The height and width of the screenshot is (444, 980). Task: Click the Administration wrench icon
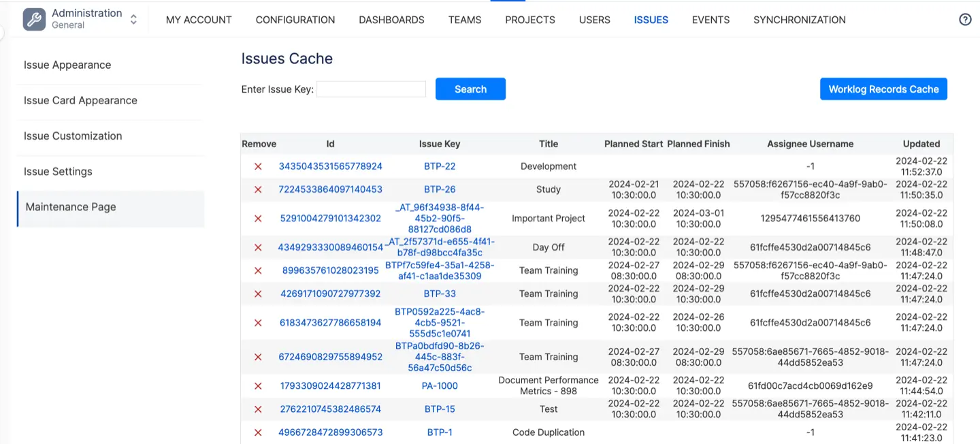point(34,20)
